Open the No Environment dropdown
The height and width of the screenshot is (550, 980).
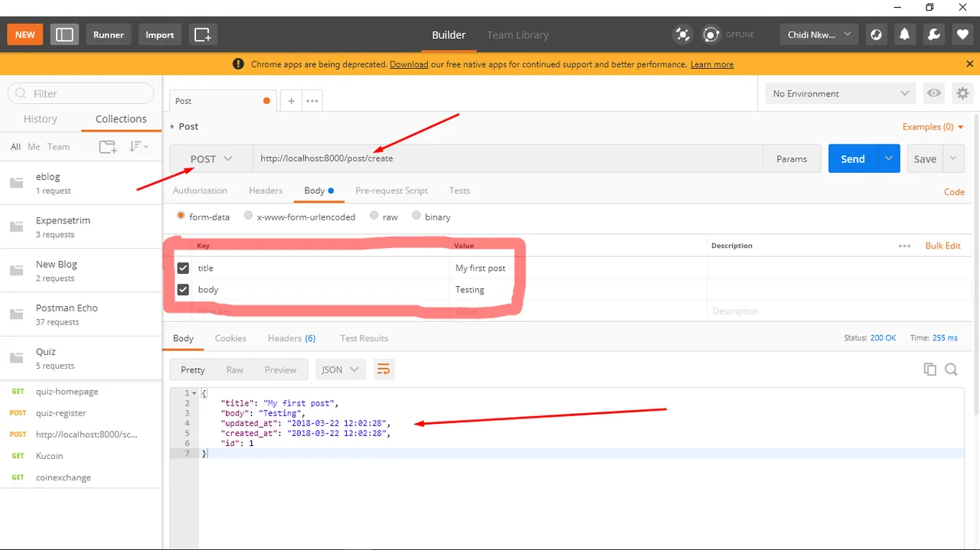tap(841, 93)
